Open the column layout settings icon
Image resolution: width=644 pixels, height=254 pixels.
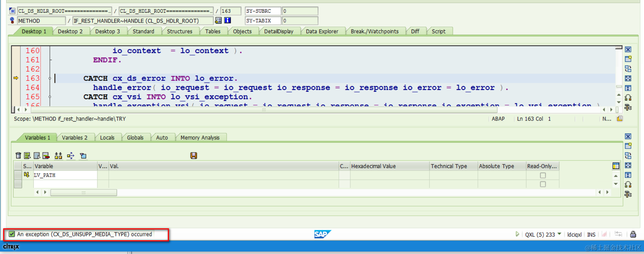[x=616, y=166]
